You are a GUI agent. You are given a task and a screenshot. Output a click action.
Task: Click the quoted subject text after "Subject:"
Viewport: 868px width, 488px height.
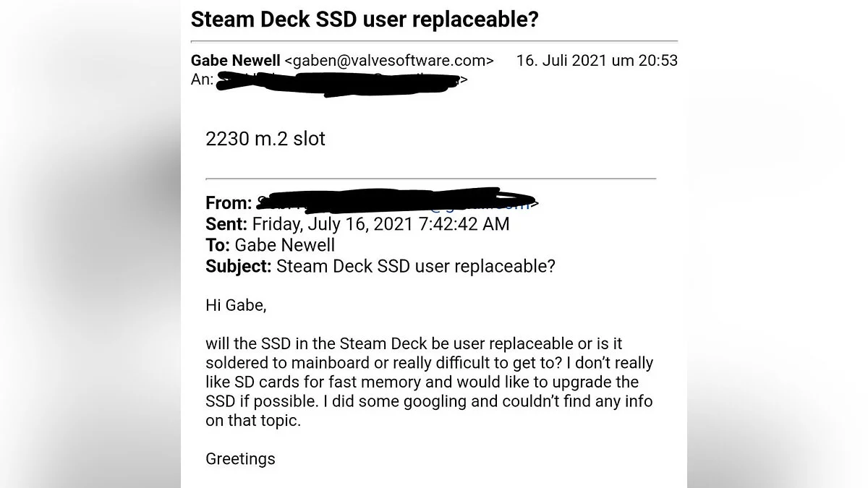tap(416, 266)
